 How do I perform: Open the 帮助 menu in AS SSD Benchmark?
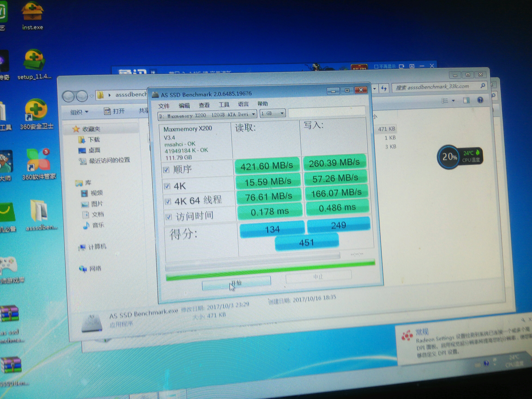pyautogui.click(x=262, y=103)
